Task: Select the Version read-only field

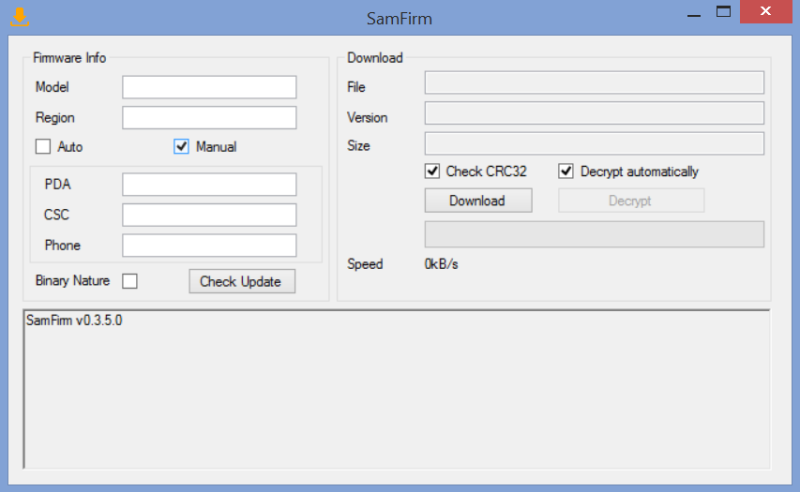Action: (594, 113)
